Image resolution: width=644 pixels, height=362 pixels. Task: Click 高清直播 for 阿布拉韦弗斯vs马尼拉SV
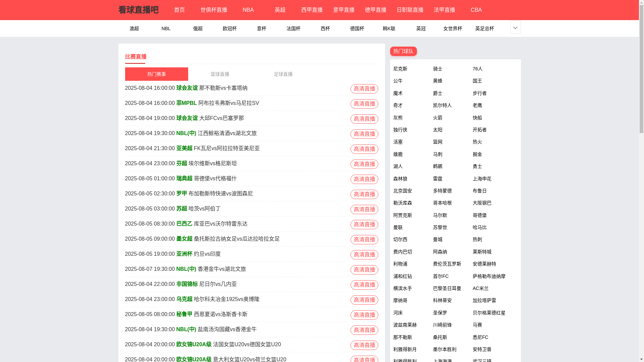pyautogui.click(x=364, y=104)
